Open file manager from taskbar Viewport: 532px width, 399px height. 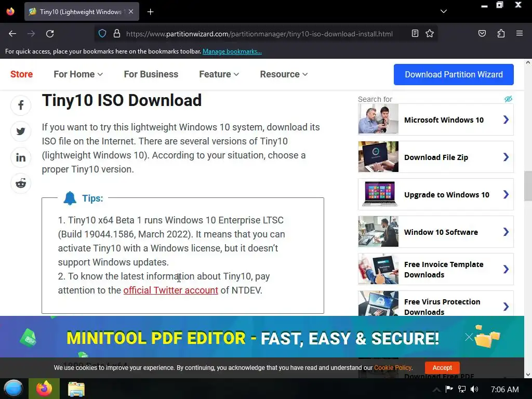76,389
